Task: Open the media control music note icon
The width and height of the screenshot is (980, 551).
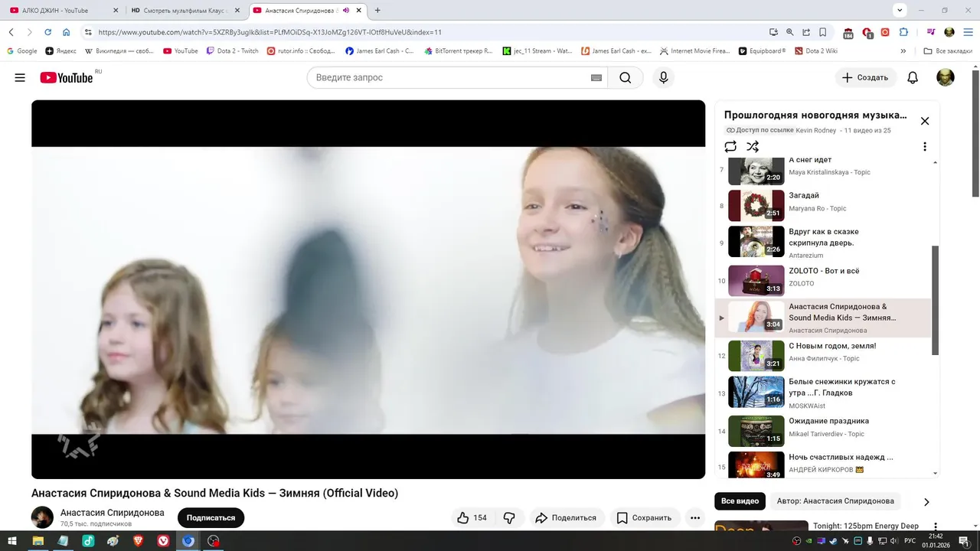Action: pos(931,32)
